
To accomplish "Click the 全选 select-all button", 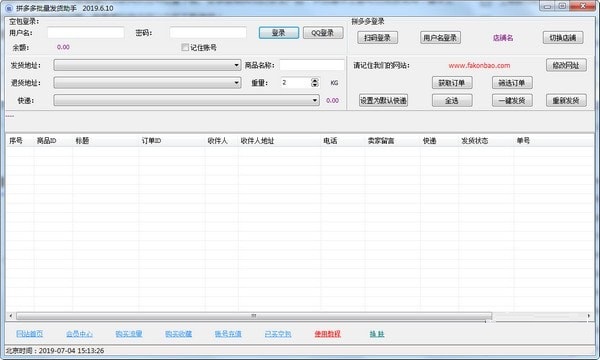I will (452, 100).
